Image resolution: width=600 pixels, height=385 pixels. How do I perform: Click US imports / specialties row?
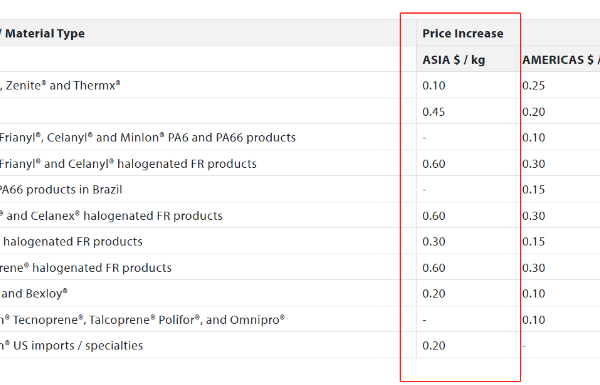(72, 346)
